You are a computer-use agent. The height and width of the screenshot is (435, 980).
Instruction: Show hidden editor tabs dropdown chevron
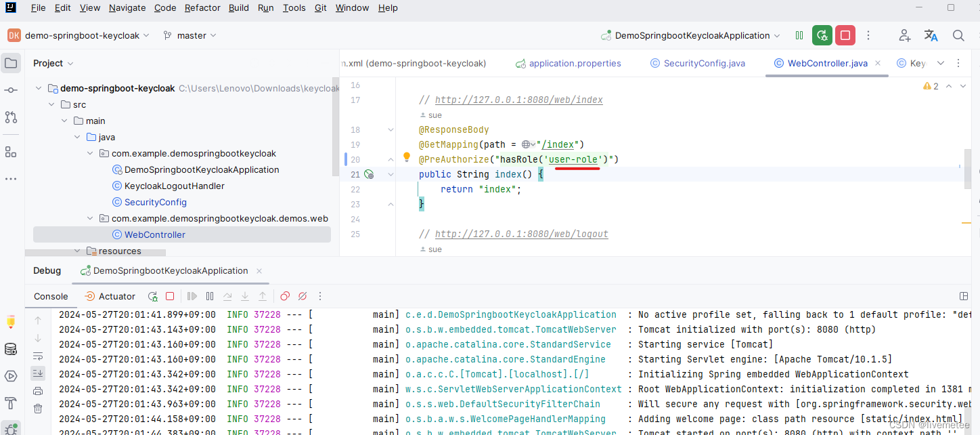[x=940, y=63]
